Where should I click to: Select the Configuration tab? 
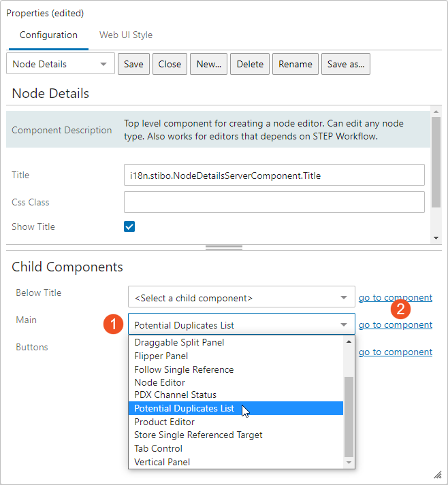[48, 35]
